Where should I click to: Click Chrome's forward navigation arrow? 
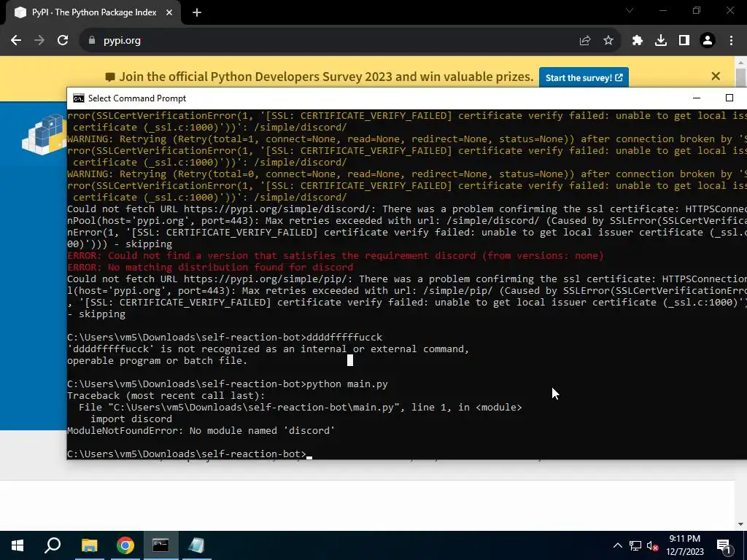tap(39, 41)
